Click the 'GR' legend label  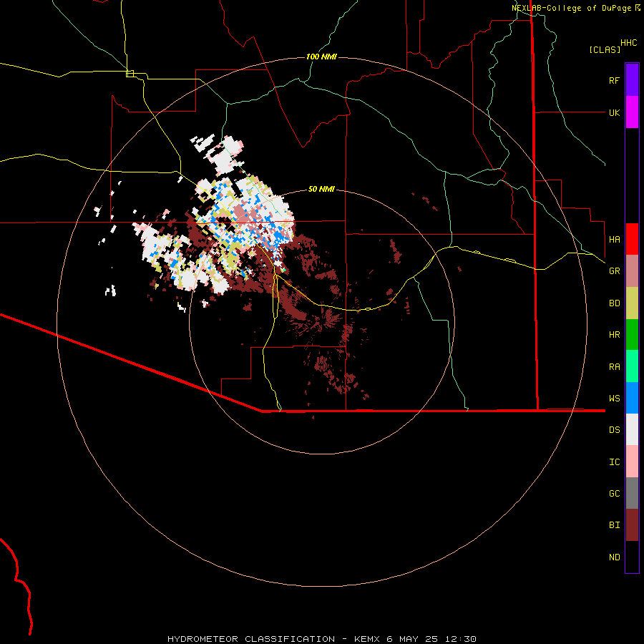(614, 271)
